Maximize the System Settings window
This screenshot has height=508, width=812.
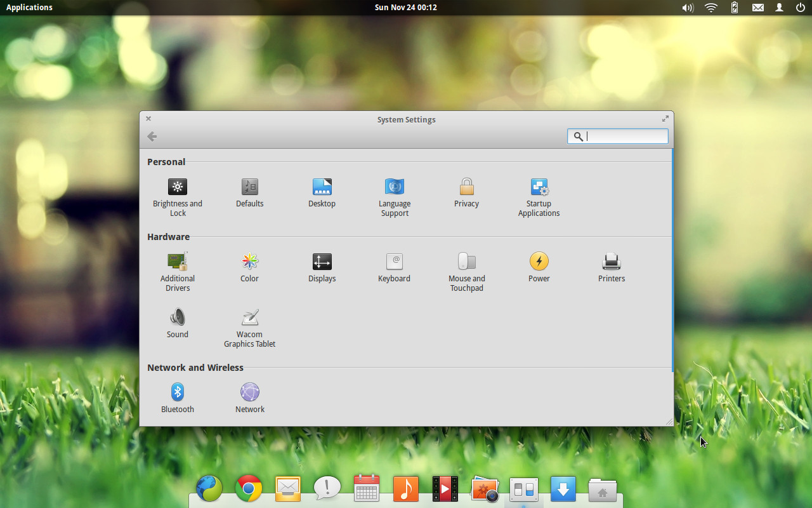665,119
